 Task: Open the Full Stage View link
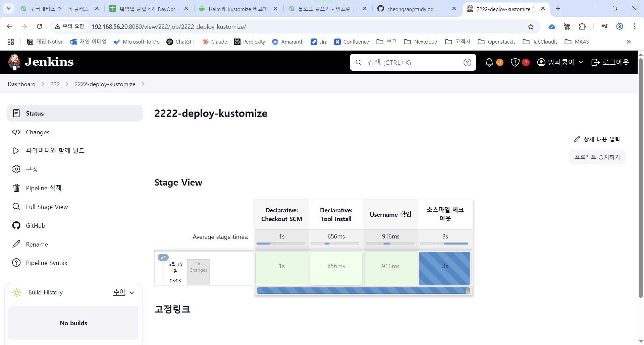[x=47, y=207]
